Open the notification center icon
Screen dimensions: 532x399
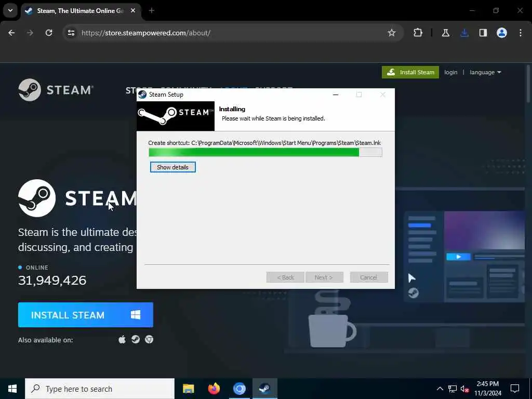point(515,389)
